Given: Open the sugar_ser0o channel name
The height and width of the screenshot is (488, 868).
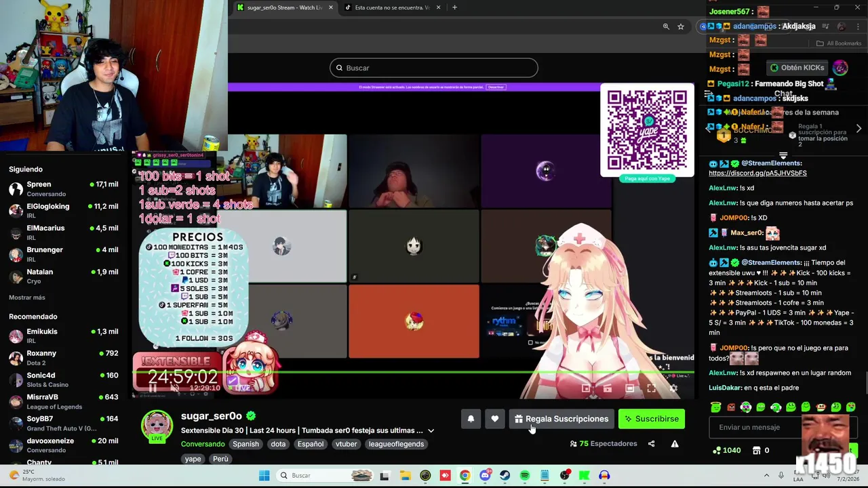Looking at the screenshot, I should [212, 415].
